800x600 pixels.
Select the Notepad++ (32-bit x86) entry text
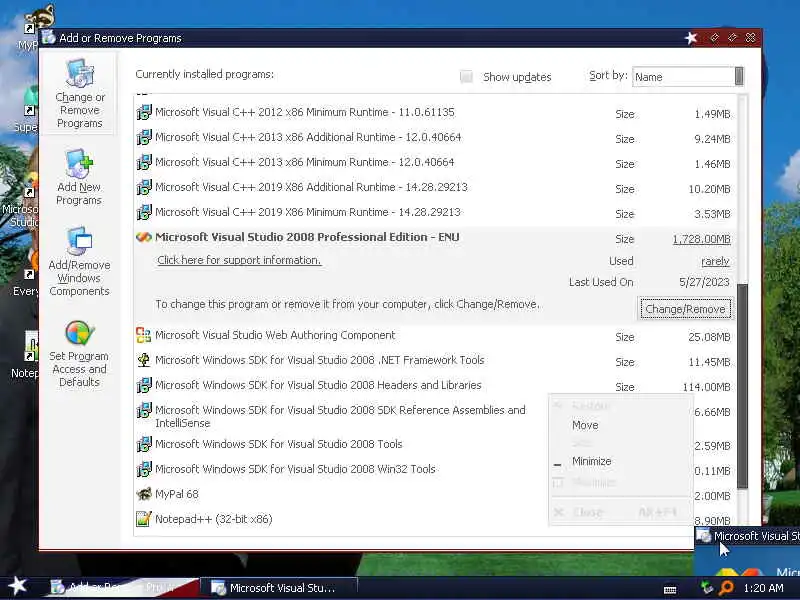pos(214,519)
